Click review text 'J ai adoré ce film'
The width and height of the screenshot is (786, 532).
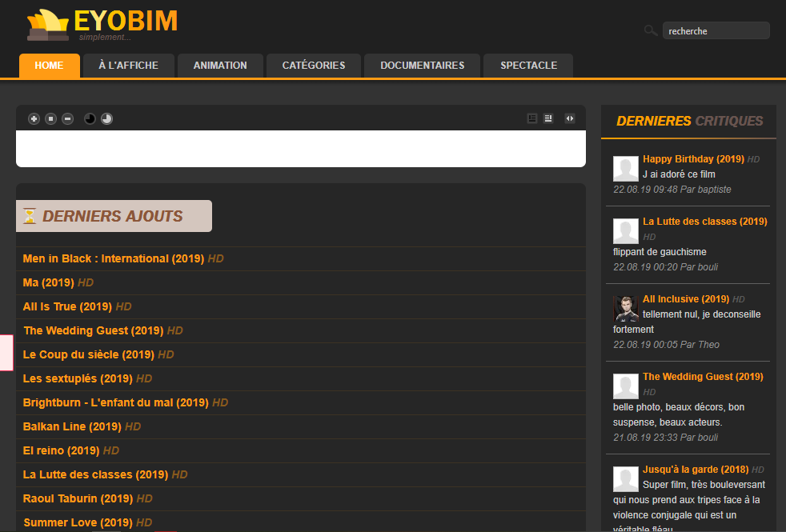[679, 174]
